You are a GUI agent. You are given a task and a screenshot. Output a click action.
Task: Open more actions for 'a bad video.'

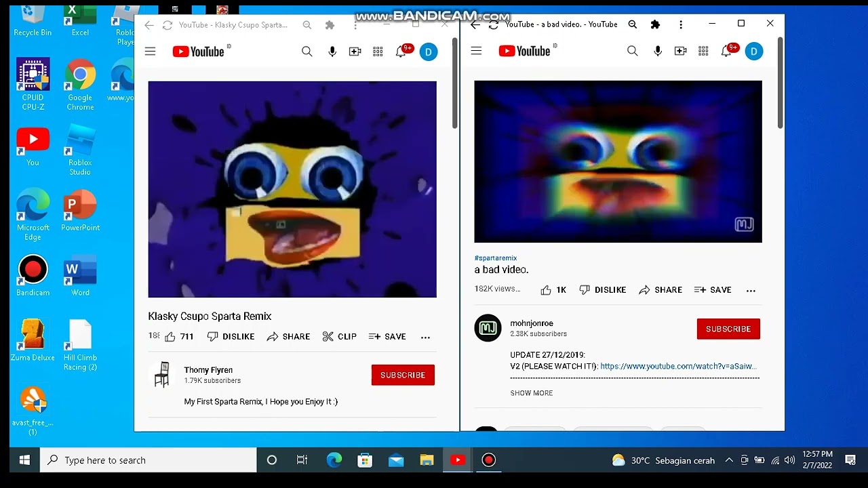coord(751,290)
